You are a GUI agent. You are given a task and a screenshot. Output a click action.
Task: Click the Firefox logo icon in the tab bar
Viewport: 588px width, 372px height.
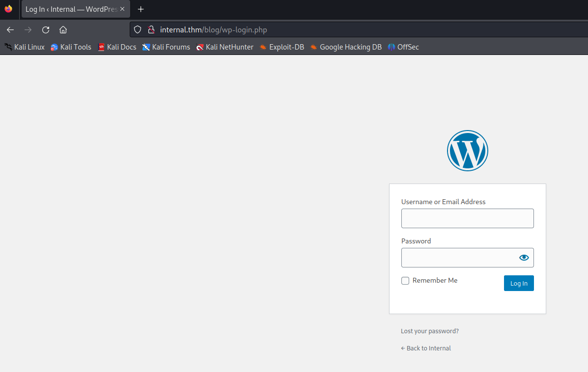[x=8, y=9]
